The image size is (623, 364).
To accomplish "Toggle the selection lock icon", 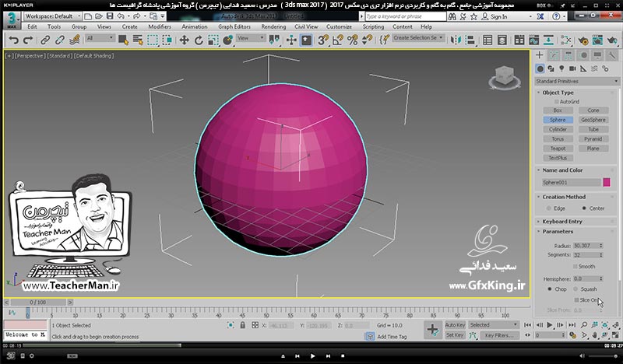I will (x=242, y=325).
